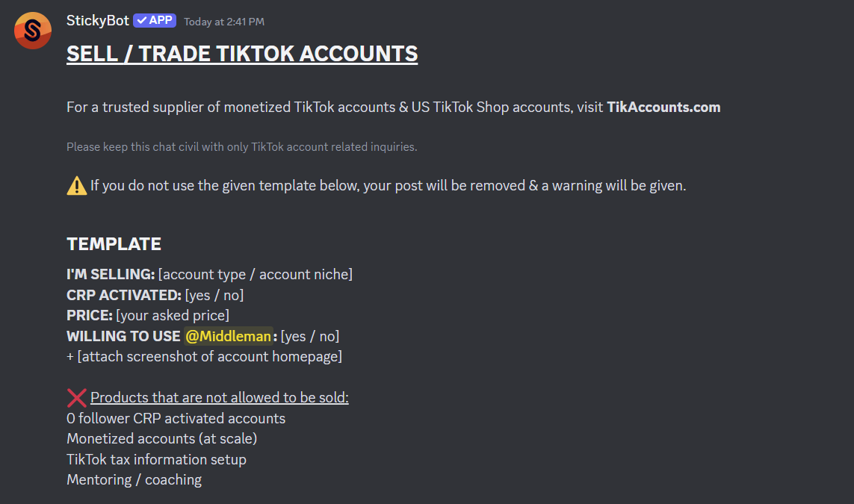Click '0 follower CRP activated accounts' entry

[176, 418]
